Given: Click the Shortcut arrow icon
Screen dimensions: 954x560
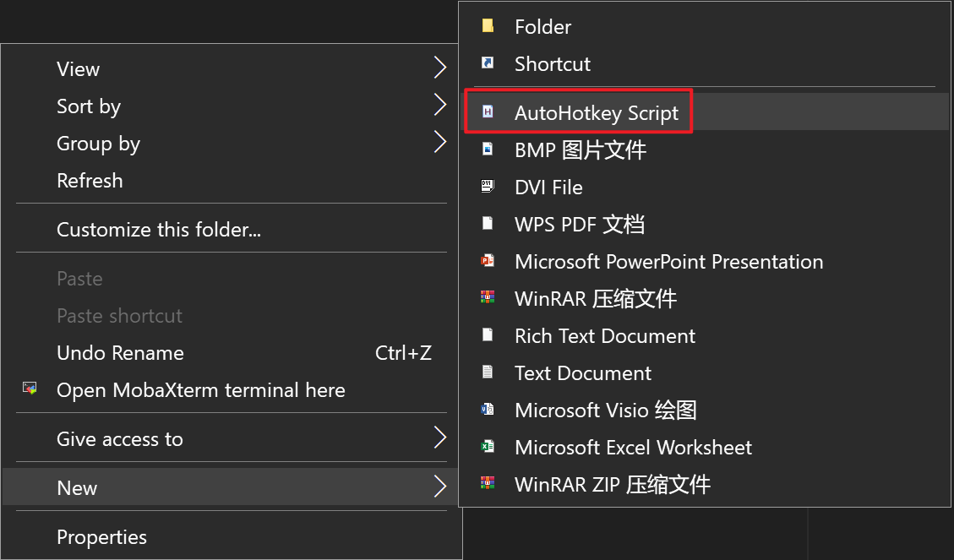Looking at the screenshot, I should pyautogui.click(x=488, y=63).
